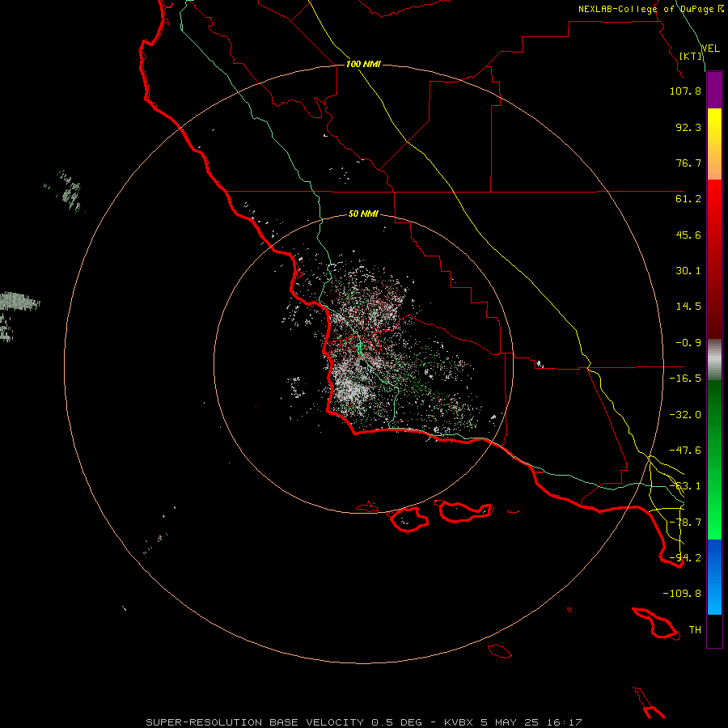Select the -0.9 velocity scale value

click(688, 343)
